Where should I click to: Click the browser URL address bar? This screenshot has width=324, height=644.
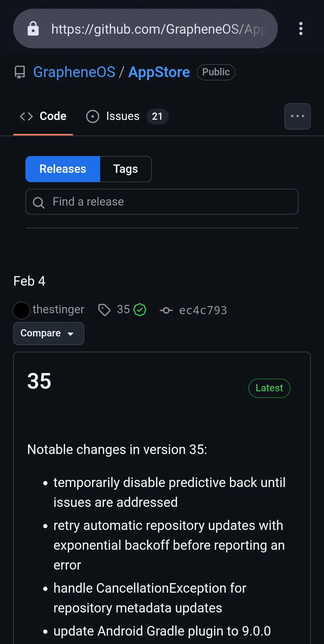coord(159,29)
